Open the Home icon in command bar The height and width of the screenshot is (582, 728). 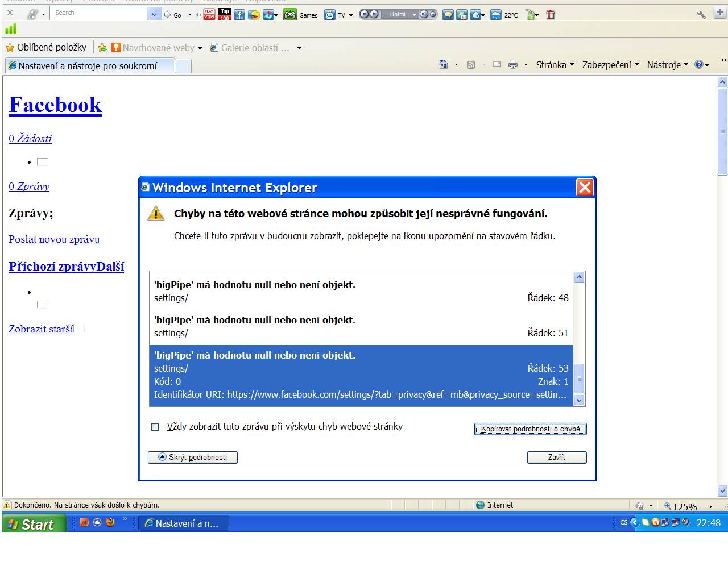[x=444, y=64]
